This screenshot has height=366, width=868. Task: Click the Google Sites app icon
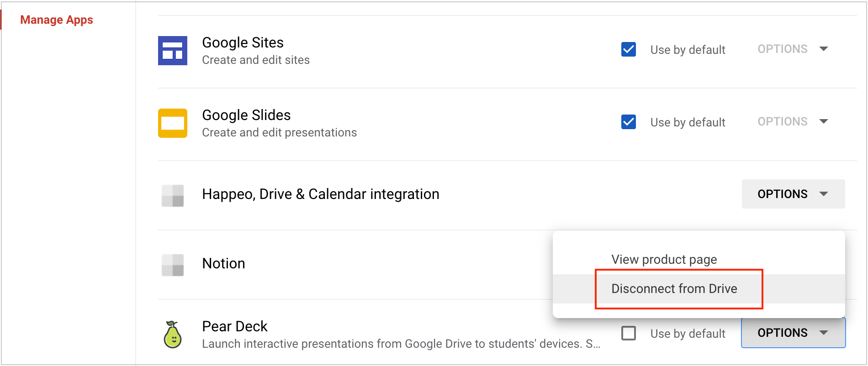(x=173, y=51)
